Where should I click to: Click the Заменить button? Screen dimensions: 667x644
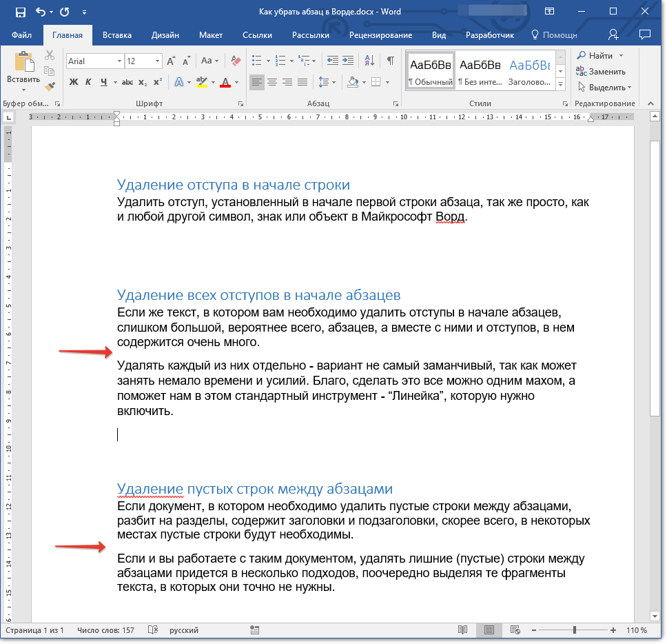click(x=606, y=71)
